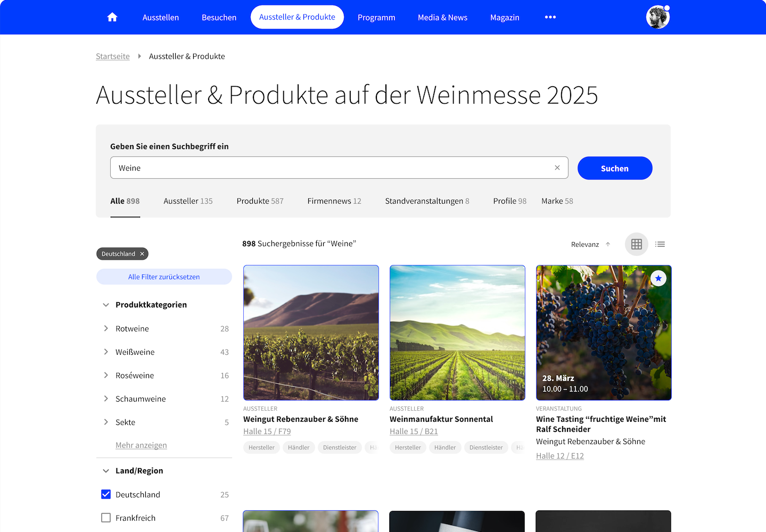Switch to the Standveranstaltungen 8 tab
This screenshot has width=766, height=532.
coord(427,201)
